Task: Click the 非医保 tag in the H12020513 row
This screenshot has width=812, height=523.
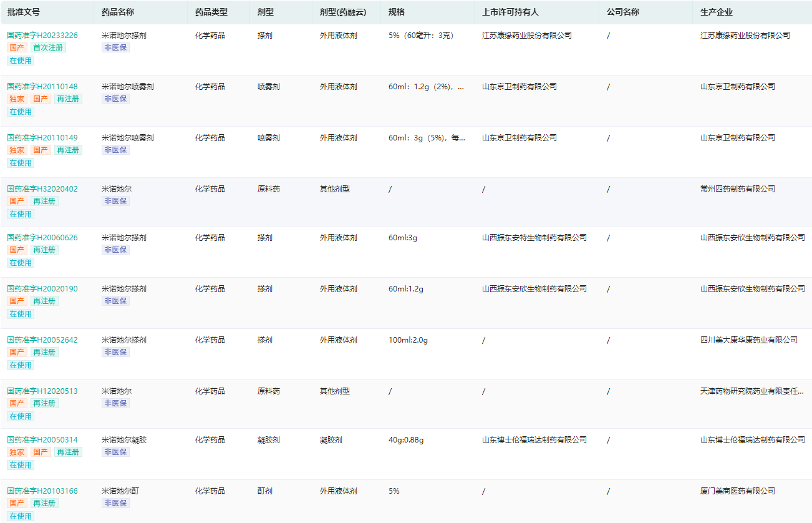Action: (115, 403)
